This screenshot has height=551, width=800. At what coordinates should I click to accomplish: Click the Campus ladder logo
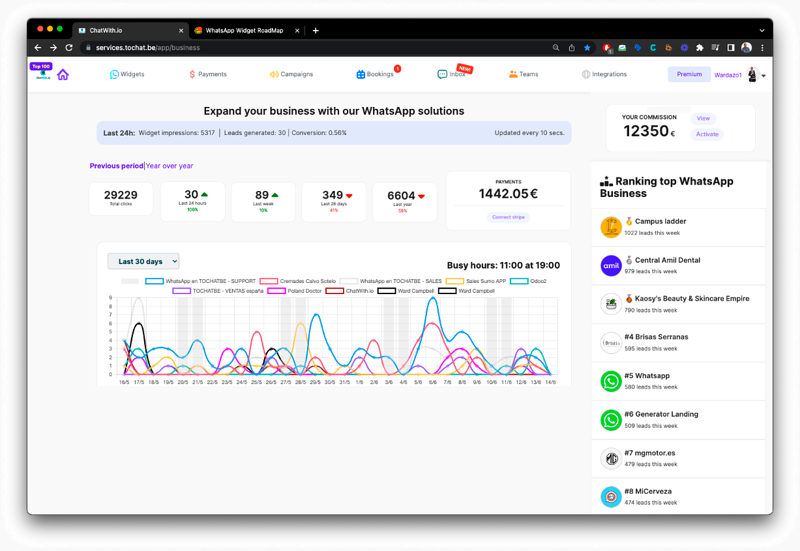pos(611,227)
